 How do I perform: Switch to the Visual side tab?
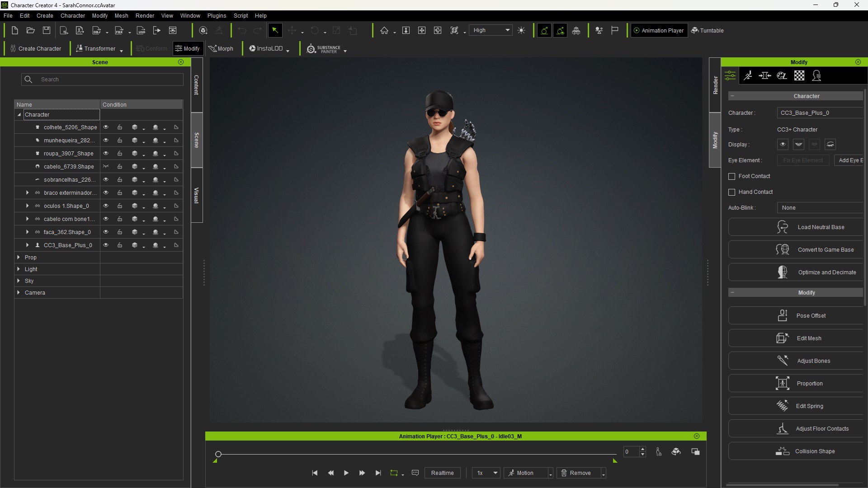coord(197,195)
